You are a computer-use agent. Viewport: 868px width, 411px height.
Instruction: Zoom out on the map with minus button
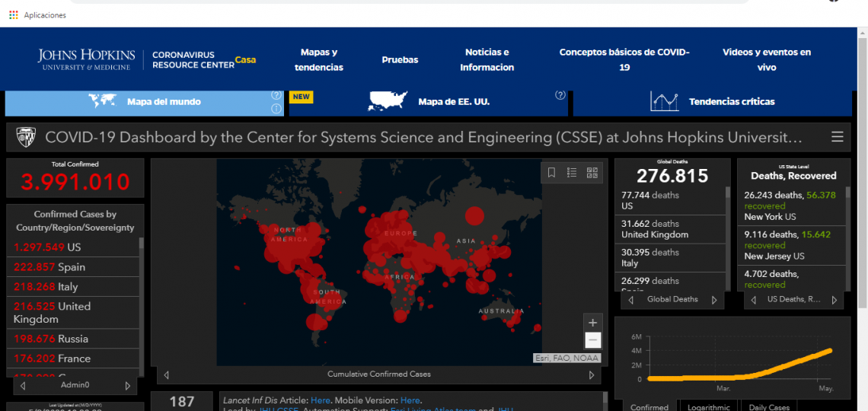[x=592, y=339]
